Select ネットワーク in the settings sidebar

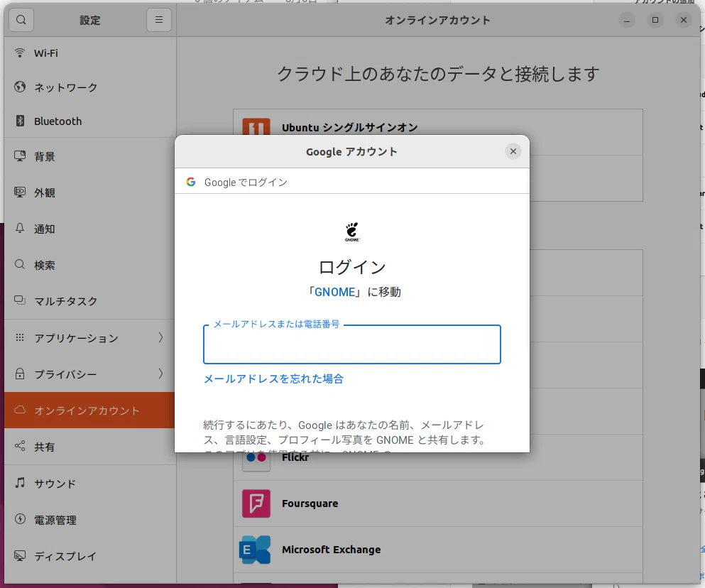tap(90, 87)
